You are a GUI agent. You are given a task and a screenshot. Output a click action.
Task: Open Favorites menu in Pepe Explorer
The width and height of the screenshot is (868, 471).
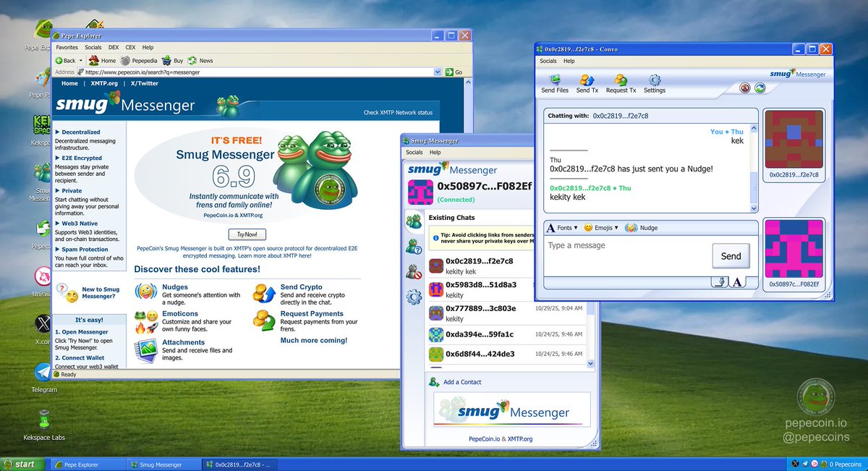[67, 47]
